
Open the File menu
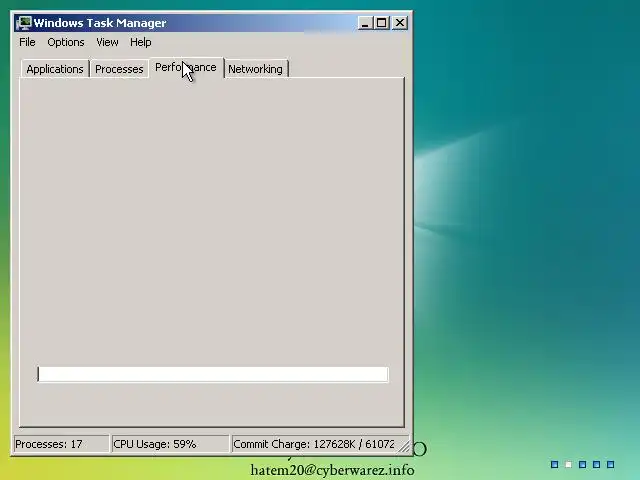pyautogui.click(x=27, y=42)
